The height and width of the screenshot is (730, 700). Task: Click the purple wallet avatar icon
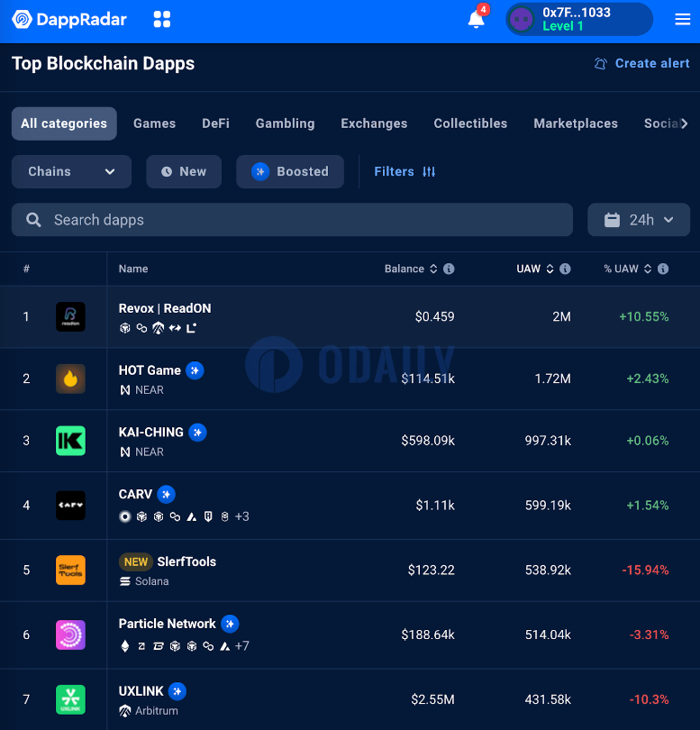pos(521,20)
